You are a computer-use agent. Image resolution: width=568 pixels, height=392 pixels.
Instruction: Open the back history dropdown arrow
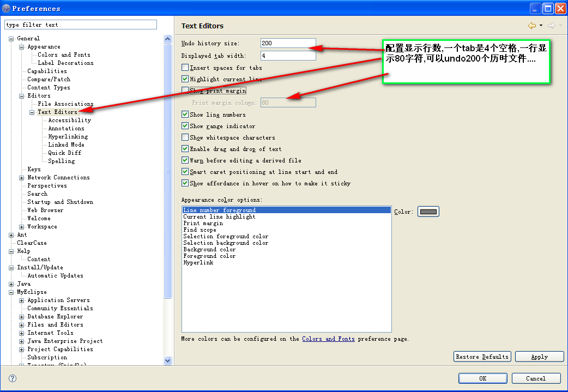point(541,26)
